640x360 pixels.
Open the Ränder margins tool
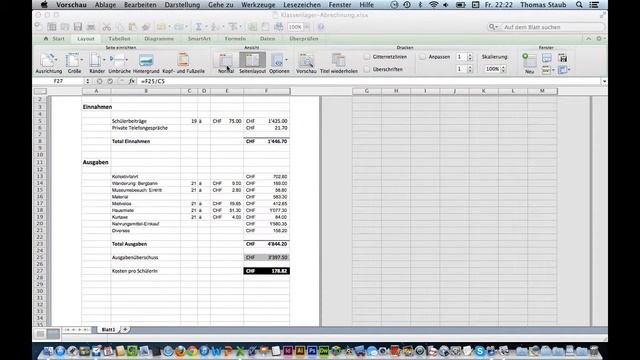click(x=97, y=63)
